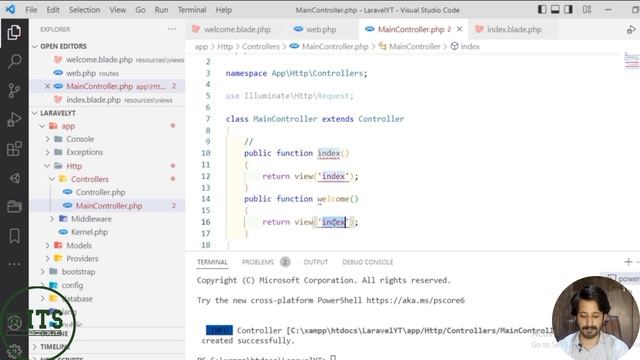Open the Go menu
This screenshot has height=360, width=640.
point(140,10)
